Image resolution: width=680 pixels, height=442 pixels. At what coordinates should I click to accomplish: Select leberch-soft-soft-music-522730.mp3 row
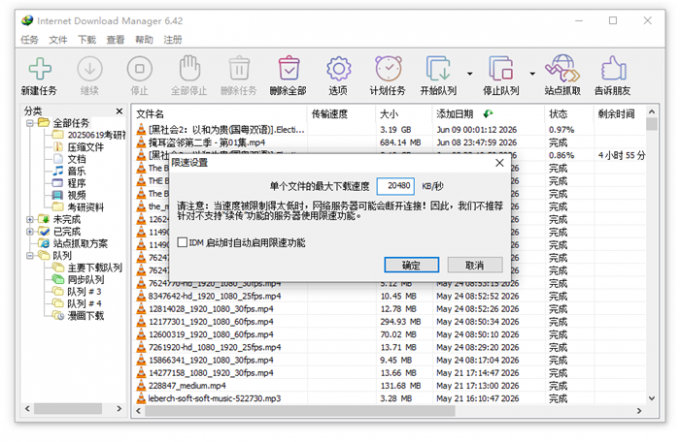pos(214,398)
